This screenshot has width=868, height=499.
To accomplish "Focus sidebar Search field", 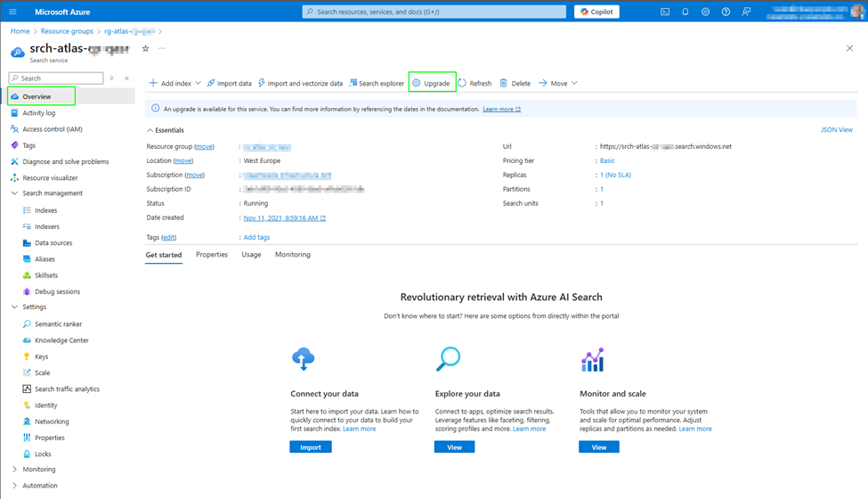I will pyautogui.click(x=56, y=78).
